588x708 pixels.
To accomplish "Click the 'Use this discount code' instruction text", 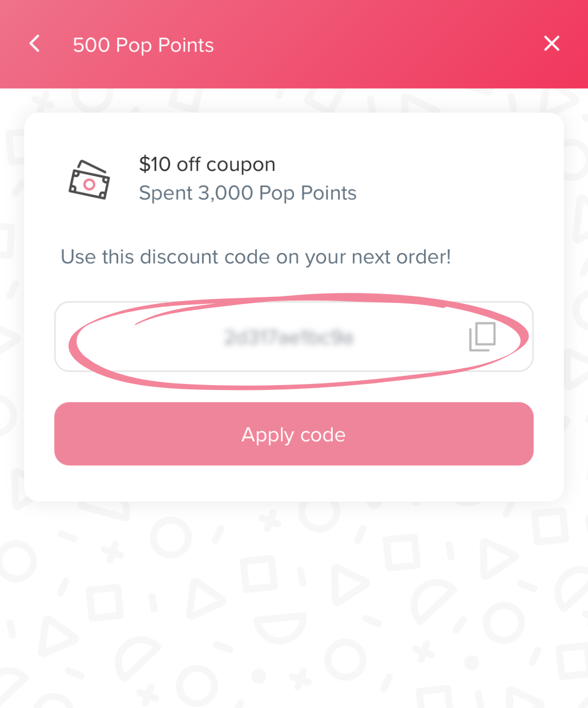I will tap(256, 257).
